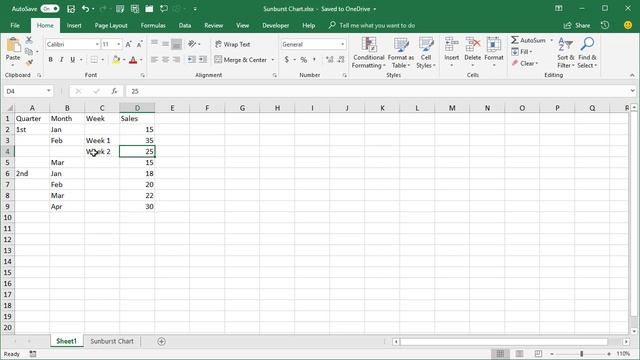Click the Share button

577,25
